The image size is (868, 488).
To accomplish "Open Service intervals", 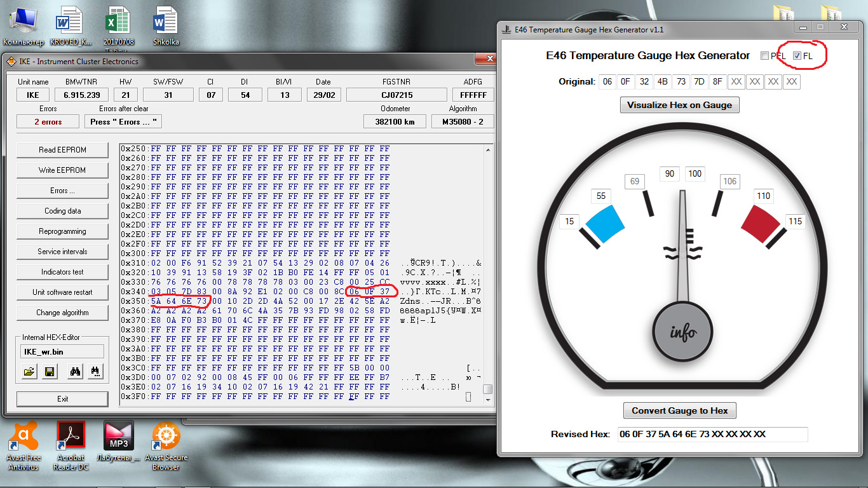I will (x=62, y=252).
